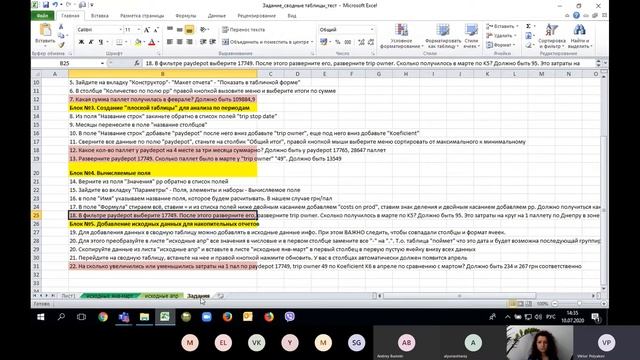The image size is (640, 360).
Task: Click the Increase Font Size icon
Action: [x=147, y=30]
